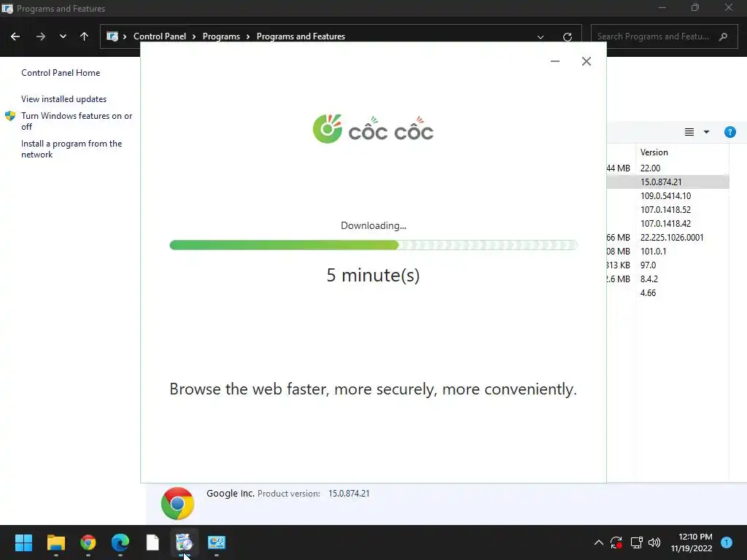Close the Cốc Cốc installer dialog
The width and height of the screenshot is (747, 560).
tap(587, 61)
